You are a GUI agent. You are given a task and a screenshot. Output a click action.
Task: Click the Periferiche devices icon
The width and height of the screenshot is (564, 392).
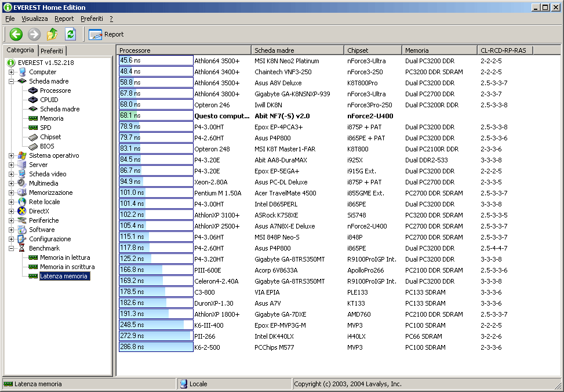[x=22, y=220]
